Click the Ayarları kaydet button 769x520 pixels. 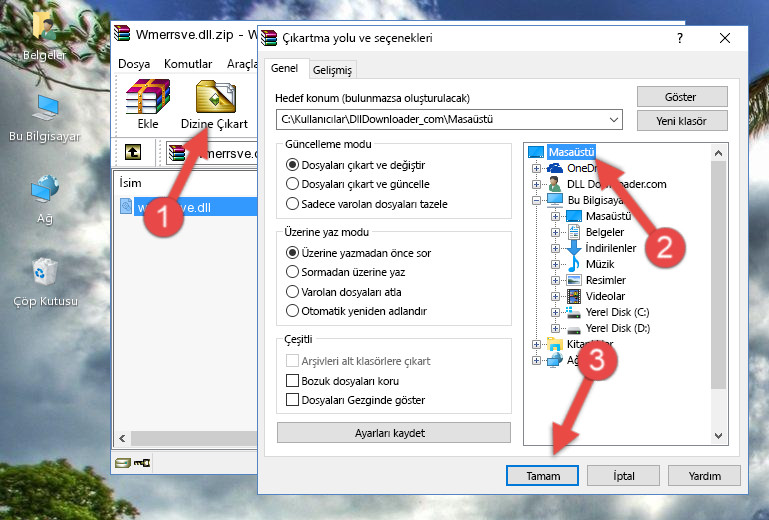tap(394, 433)
